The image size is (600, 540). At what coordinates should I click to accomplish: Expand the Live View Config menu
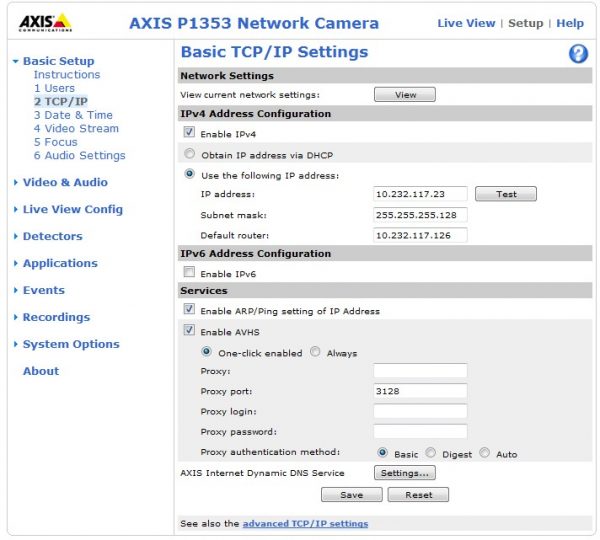tap(72, 209)
